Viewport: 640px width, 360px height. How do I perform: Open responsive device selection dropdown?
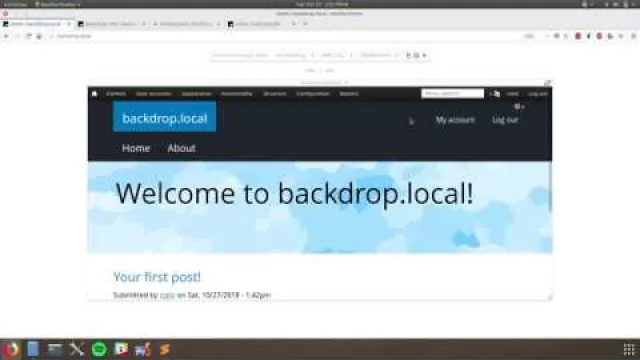[x=241, y=55]
